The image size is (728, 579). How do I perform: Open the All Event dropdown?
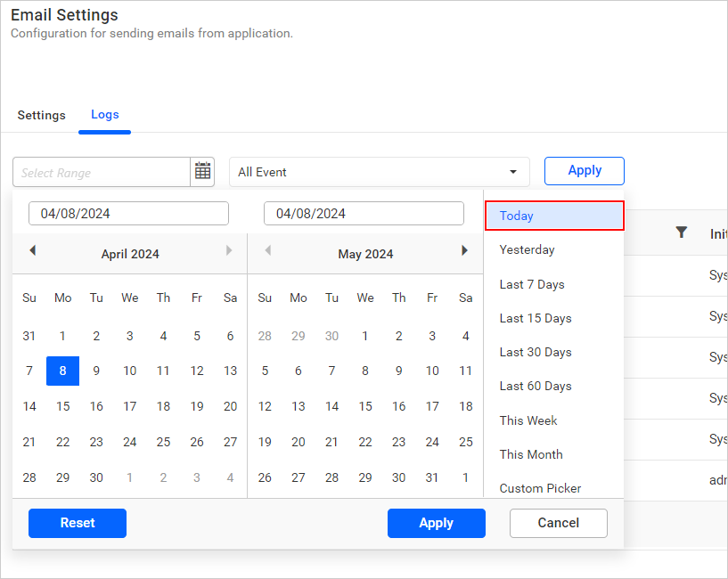point(379,171)
